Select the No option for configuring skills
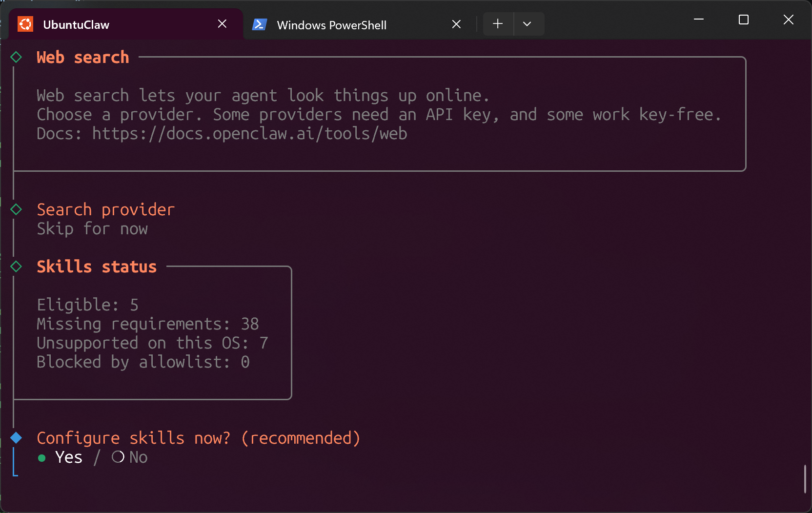Screen dimensions: 812x513 point(130,457)
